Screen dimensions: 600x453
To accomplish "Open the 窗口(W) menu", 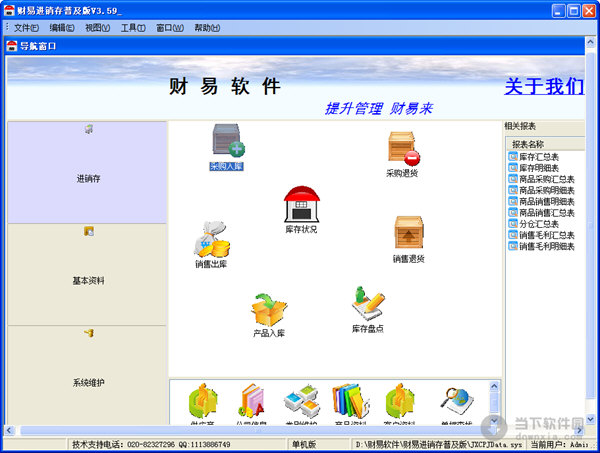I will [170, 28].
